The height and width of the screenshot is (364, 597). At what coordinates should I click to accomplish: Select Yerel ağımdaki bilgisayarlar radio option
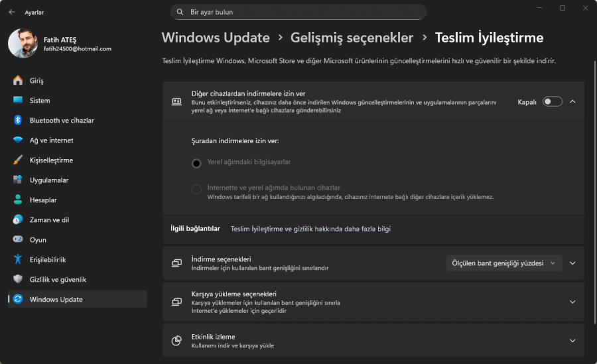point(196,162)
